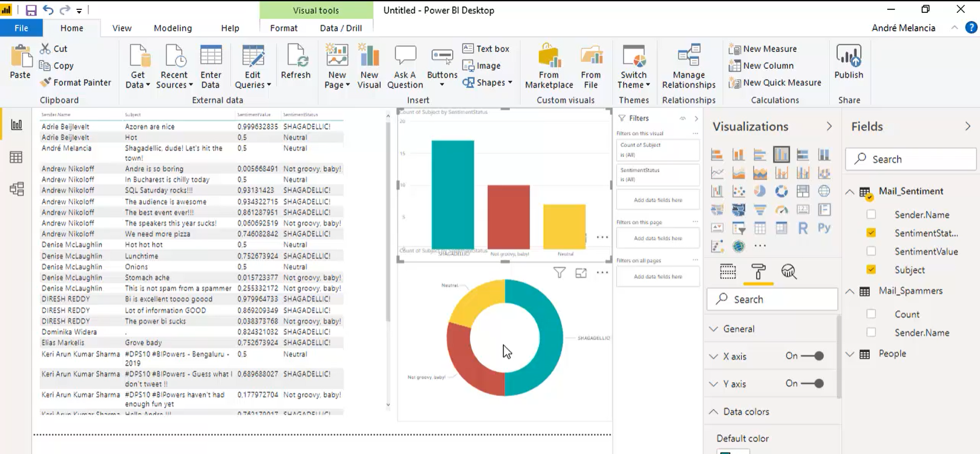Image resolution: width=980 pixels, height=454 pixels.
Task: Collapse the Visualizations pane chevron
Action: point(829,126)
